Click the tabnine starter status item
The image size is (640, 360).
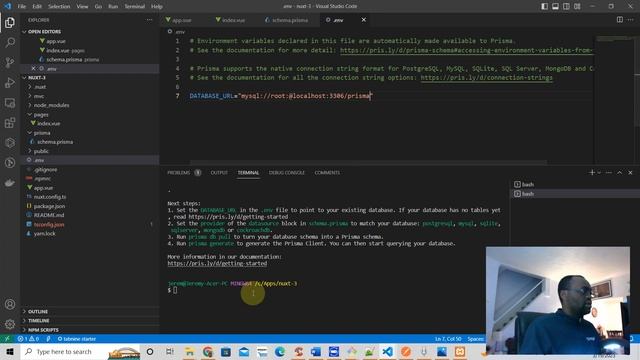(x=76, y=339)
